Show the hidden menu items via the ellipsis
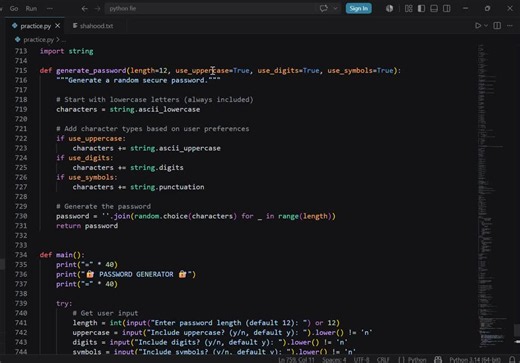The height and width of the screenshot is (363, 520). 50,8
